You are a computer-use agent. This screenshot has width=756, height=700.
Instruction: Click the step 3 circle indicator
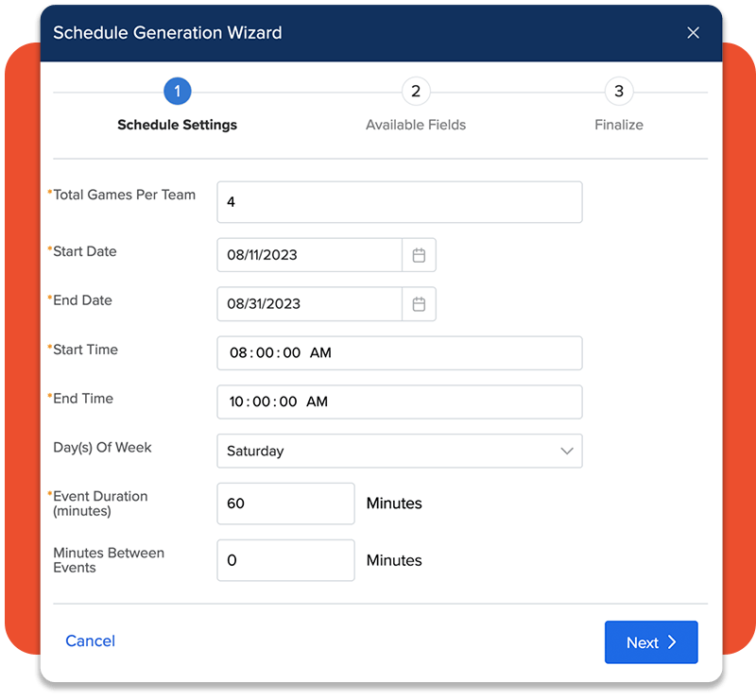619,91
